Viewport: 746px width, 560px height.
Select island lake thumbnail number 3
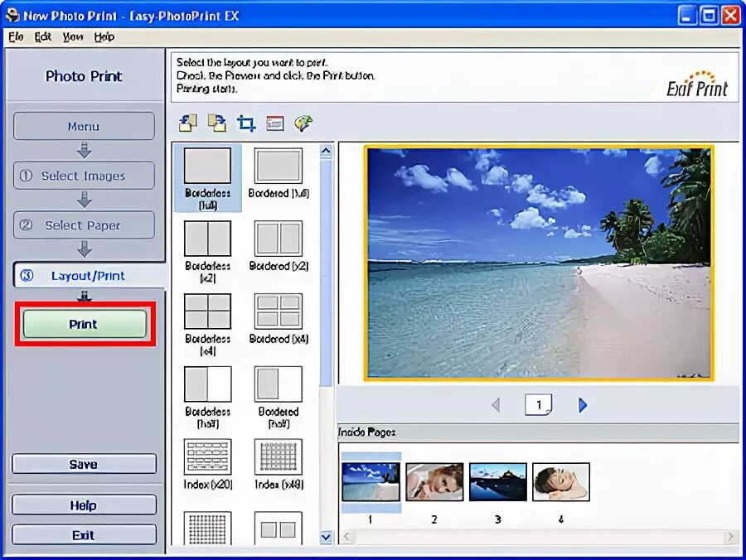point(497,482)
